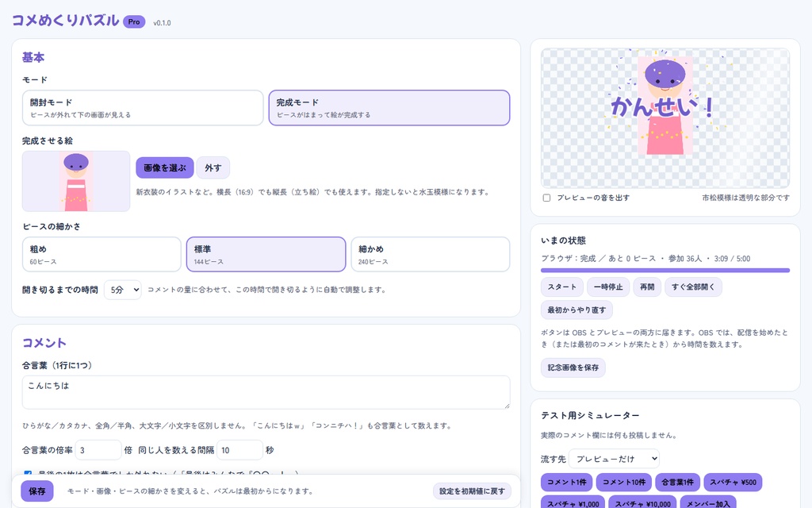Focus the 合言葉 textarea containing こんにちは
Image resolution: width=812 pixels, height=508 pixels.
(x=266, y=392)
